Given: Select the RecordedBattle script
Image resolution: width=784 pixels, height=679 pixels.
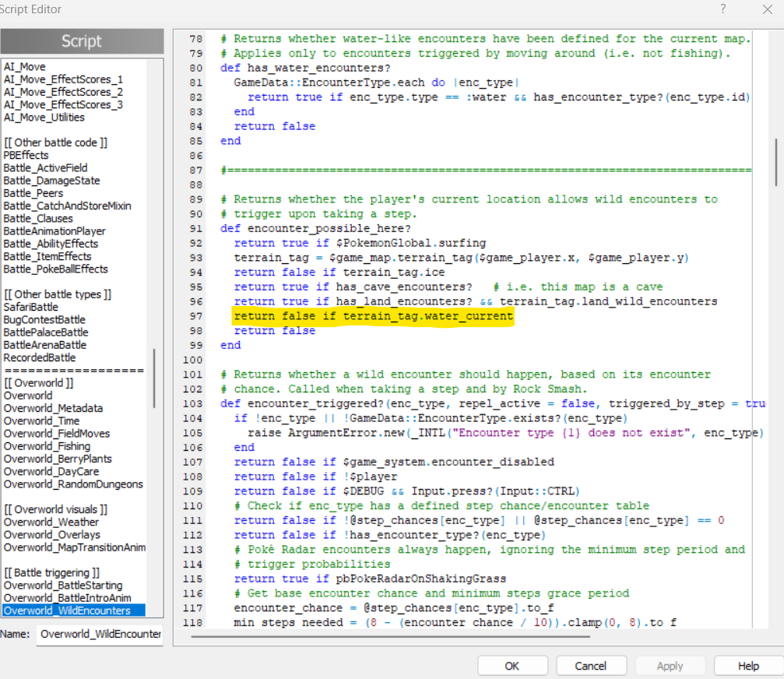Looking at the screenshot, I should pyautogui.click(x=40, y=357).
